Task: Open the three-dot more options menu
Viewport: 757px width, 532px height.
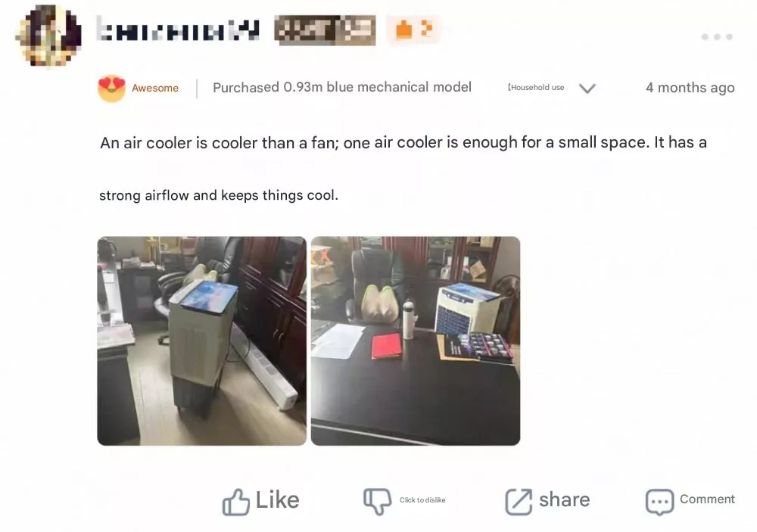Action: click(717, 36)
